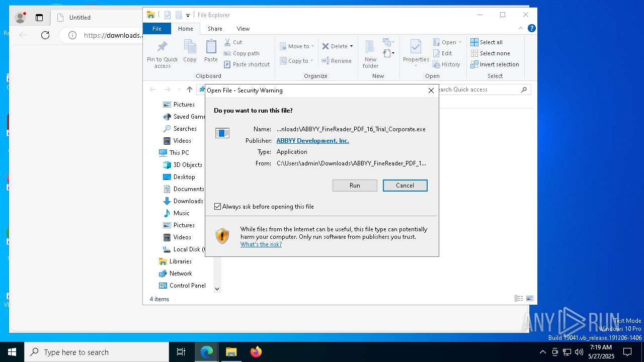Click the Run button in security warning
This screenshot has width=644, height=362.
355,186
